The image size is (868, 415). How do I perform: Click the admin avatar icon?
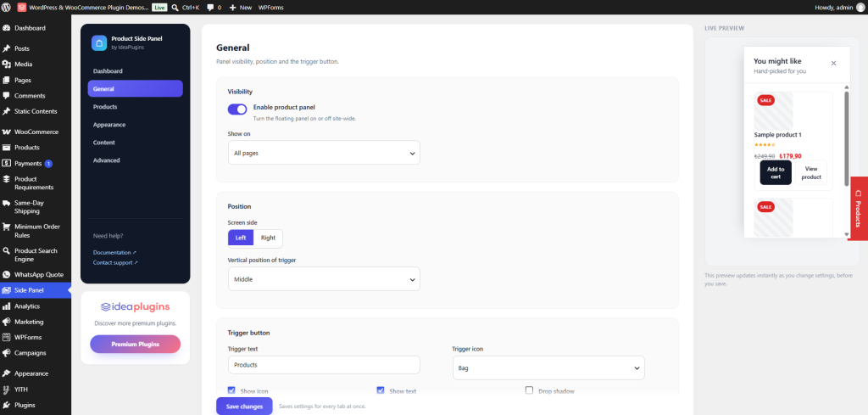pyautogui.click(x=860, y=7)
